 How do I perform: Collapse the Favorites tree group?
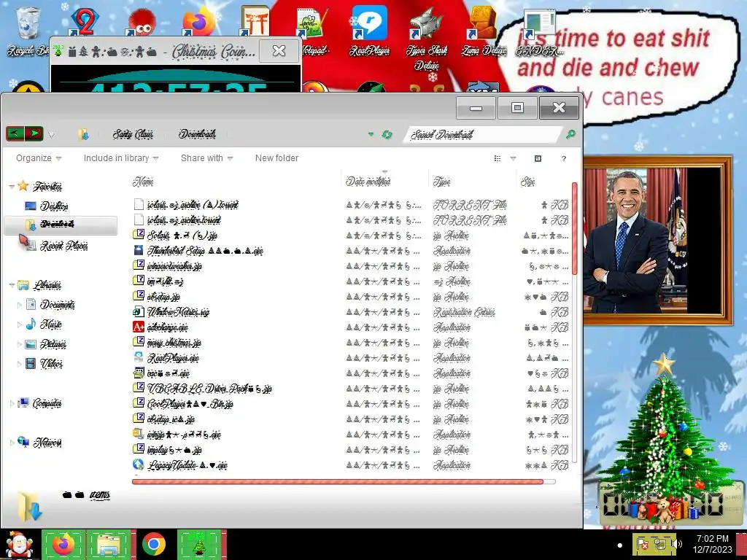pos(12,187)
